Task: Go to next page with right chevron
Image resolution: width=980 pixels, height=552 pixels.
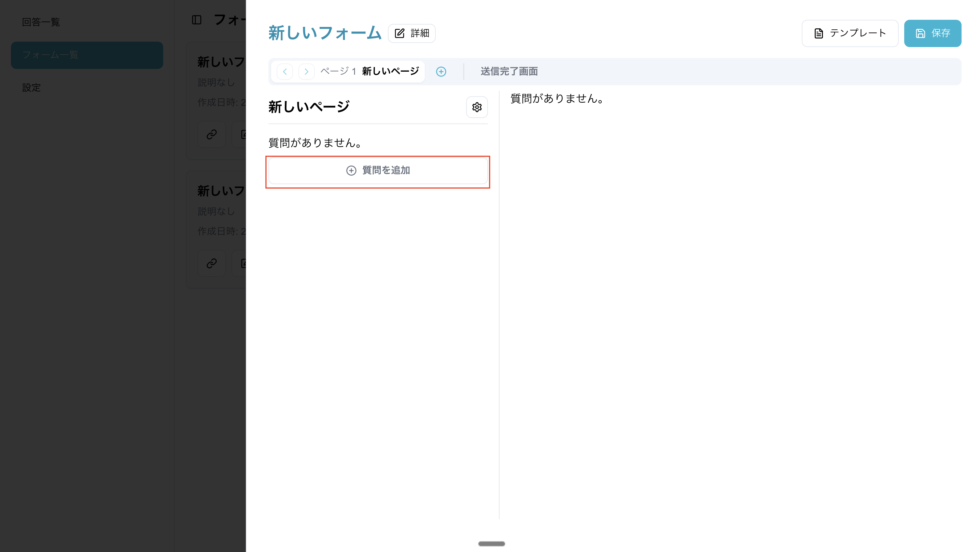Action: coord(306,71)
